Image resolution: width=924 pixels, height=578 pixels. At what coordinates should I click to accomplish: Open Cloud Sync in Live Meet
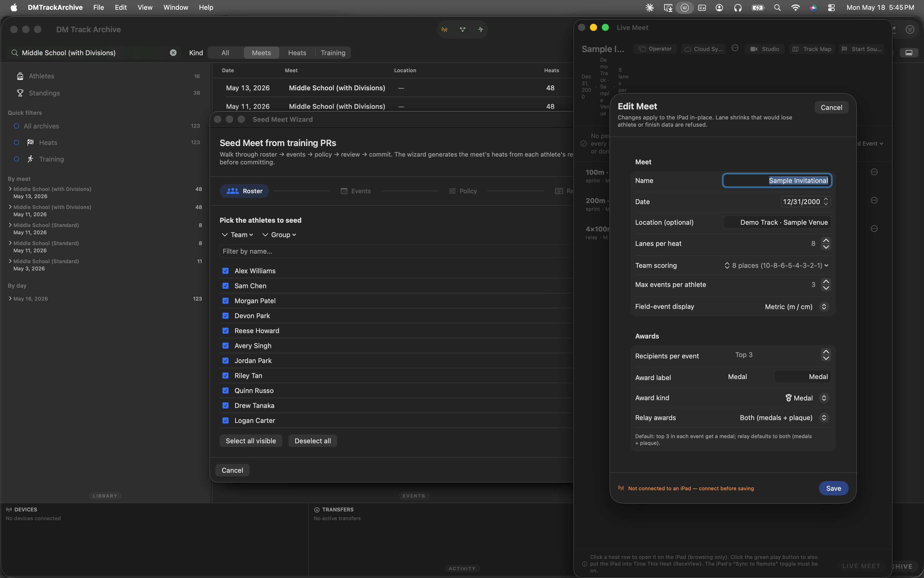click(703, 49)
